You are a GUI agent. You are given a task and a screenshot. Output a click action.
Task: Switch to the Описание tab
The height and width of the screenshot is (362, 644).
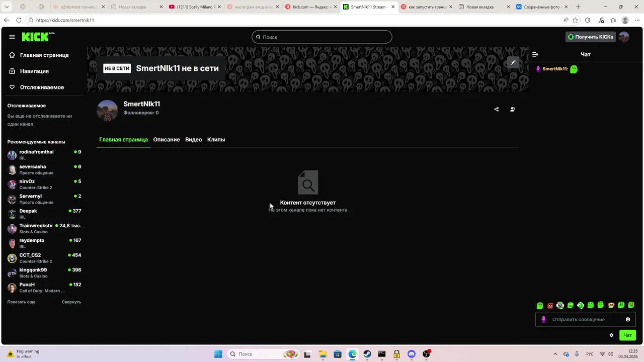pos(167,140)
